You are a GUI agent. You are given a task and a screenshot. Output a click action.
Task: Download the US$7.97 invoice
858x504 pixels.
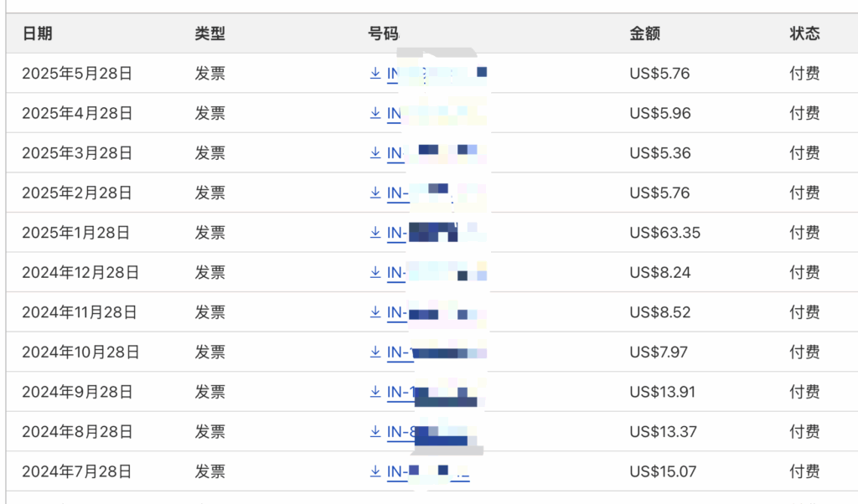375,352
